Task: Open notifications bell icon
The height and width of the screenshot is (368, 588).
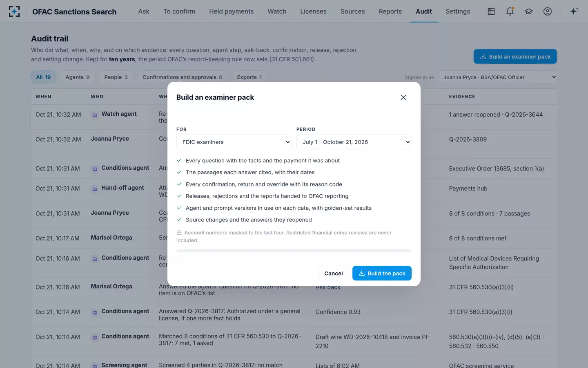Action: click(x=510, y=11)
